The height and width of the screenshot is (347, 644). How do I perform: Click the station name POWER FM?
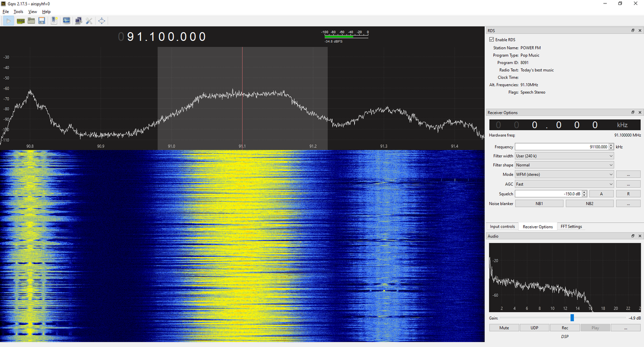530,48
